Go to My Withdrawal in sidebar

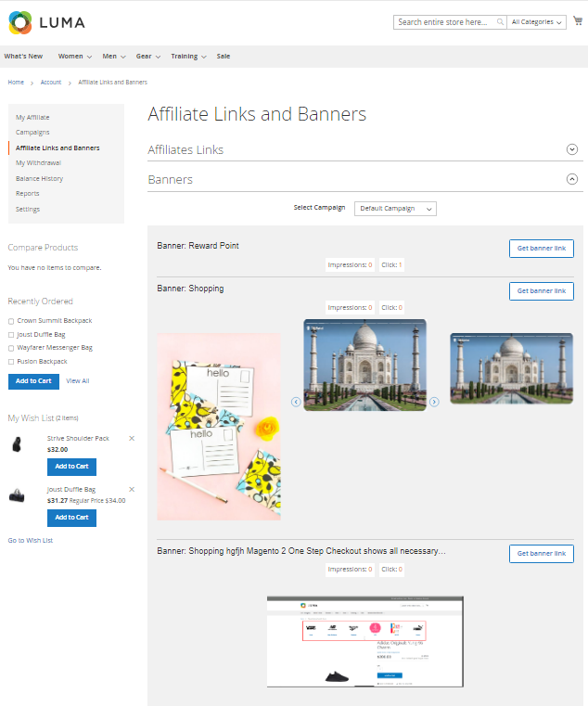[38, 163]
